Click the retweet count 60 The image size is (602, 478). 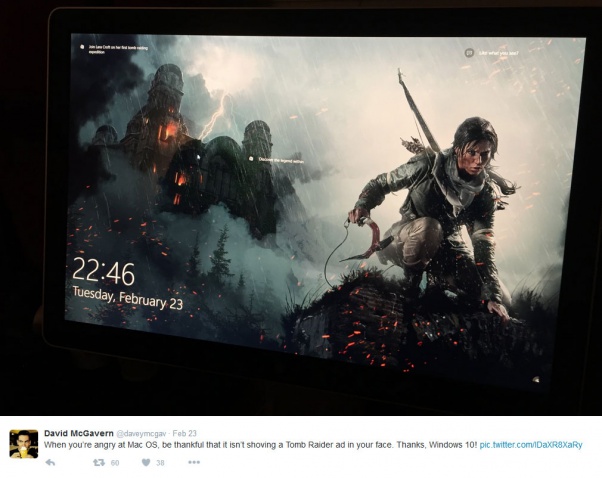(115, 463)
